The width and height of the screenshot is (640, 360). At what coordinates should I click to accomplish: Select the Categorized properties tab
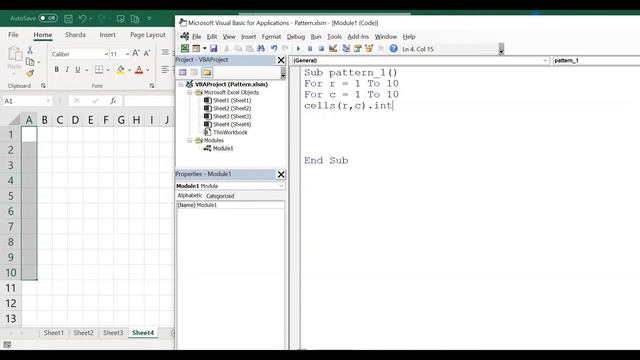click(x=220, y=196)
